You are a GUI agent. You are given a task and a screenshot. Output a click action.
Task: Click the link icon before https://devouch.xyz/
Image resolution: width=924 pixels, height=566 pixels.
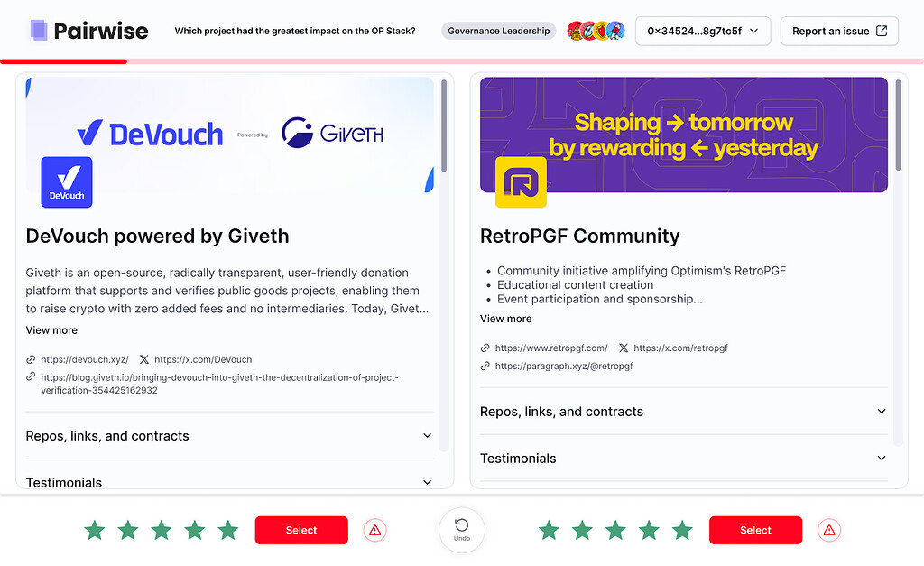click(x=29, y=359)
